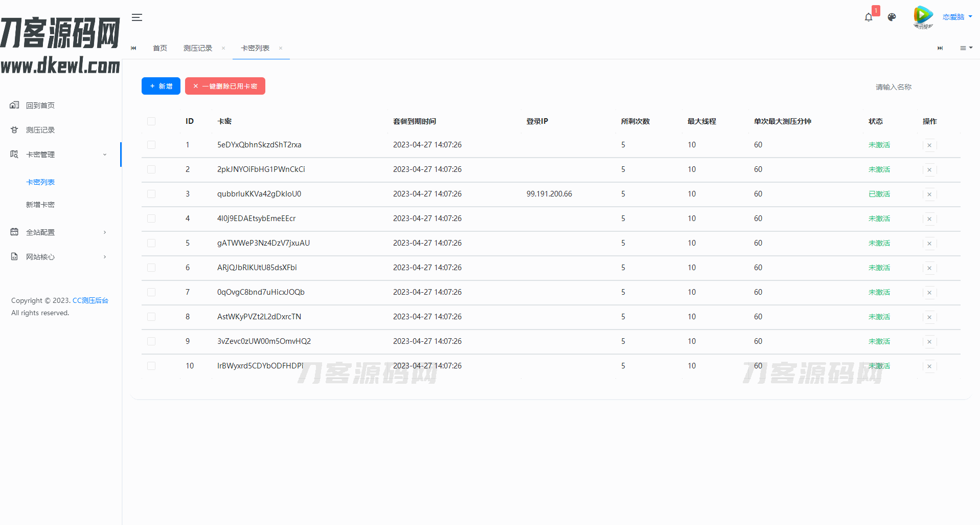Toggle the select-all checkbox in the header

(151, 121)
